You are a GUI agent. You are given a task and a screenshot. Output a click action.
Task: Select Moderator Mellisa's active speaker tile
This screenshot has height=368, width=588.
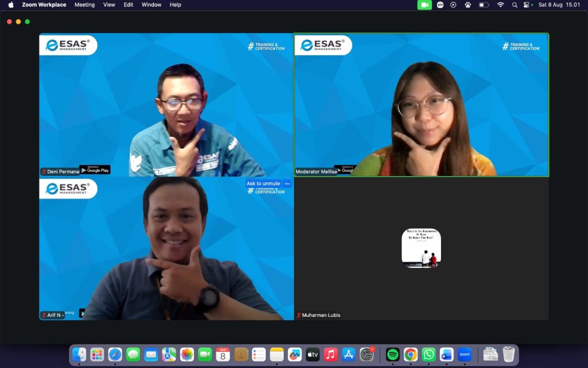(x=421, y=105)
